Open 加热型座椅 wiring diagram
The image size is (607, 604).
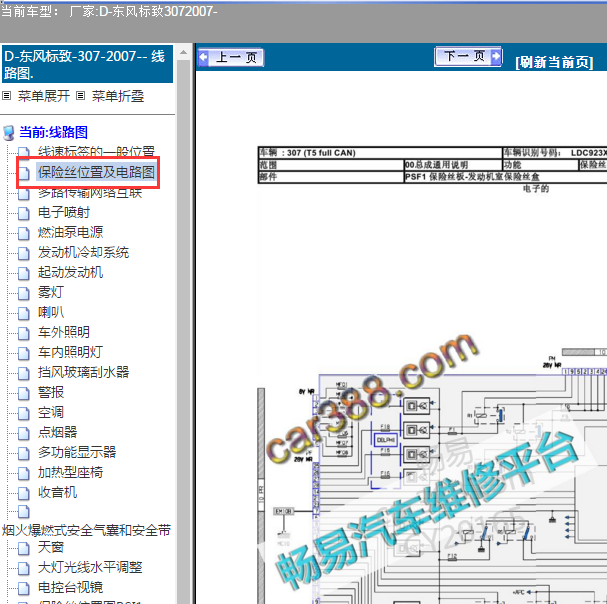70,472
